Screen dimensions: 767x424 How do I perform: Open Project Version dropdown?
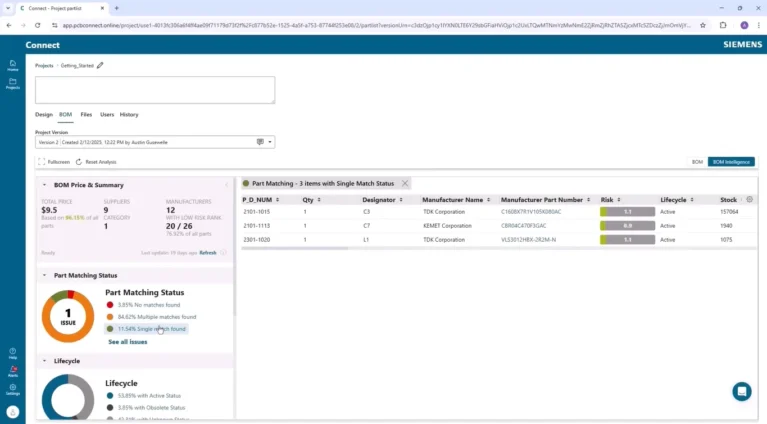[x=270, y=142]
